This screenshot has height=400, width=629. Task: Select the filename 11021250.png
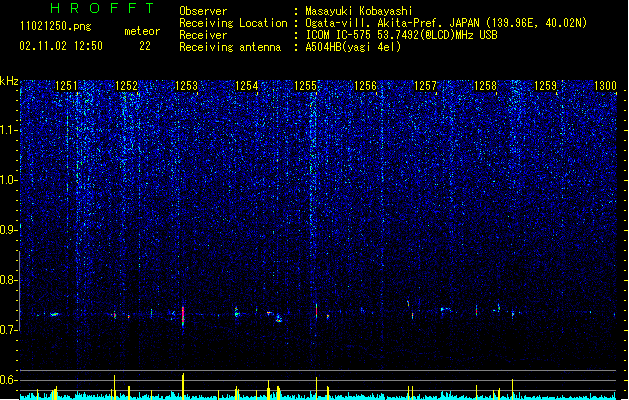pyautogui.click(x=55, y=27)
